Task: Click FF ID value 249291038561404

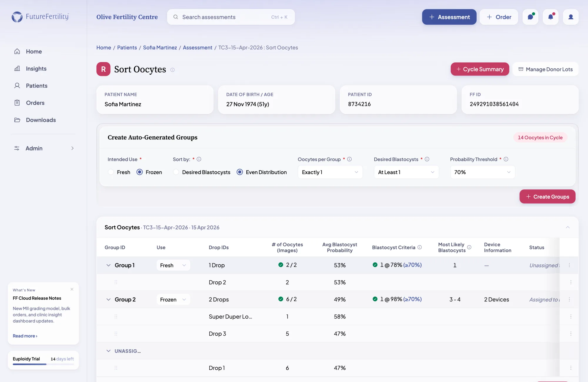Action: [x=494, y=104]
